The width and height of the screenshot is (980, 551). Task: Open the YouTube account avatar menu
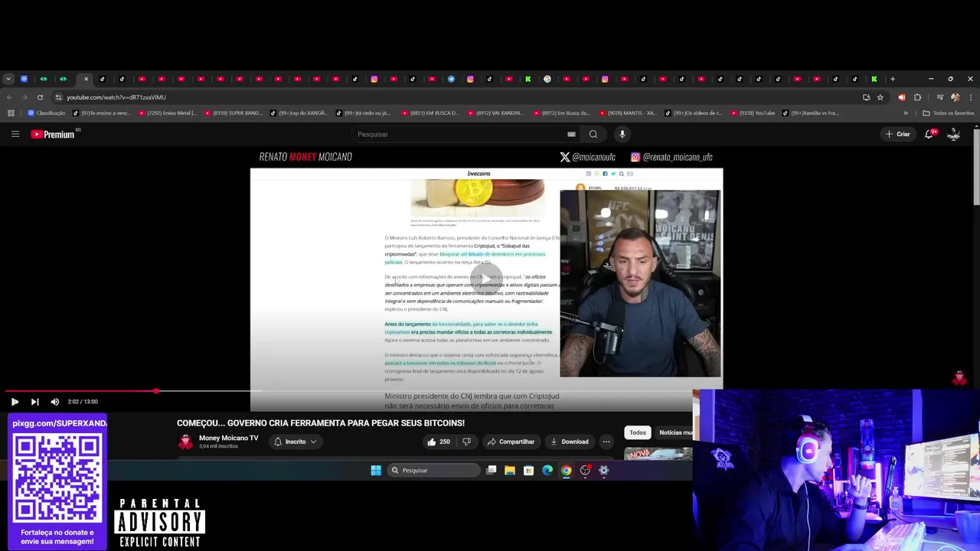click(954, 134)
